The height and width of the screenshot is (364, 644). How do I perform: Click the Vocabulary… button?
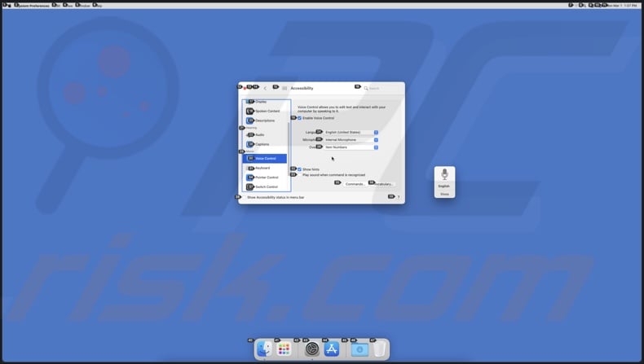[385, 184]
